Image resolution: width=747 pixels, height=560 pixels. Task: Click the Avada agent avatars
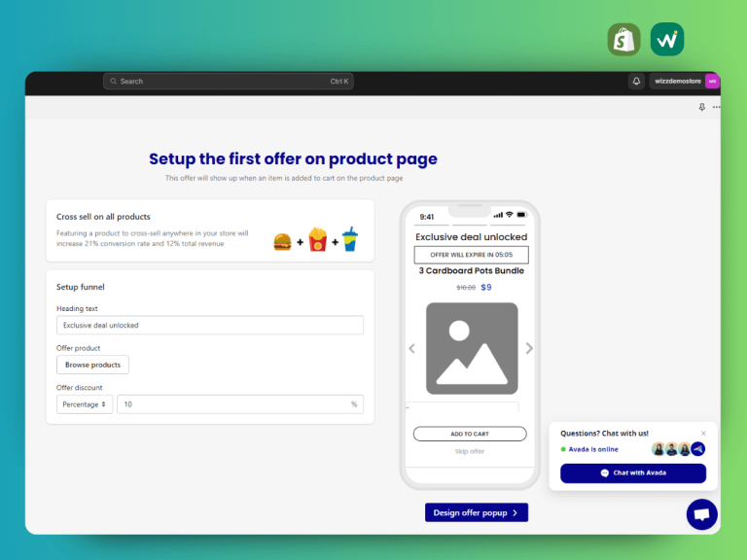[678, 449]
